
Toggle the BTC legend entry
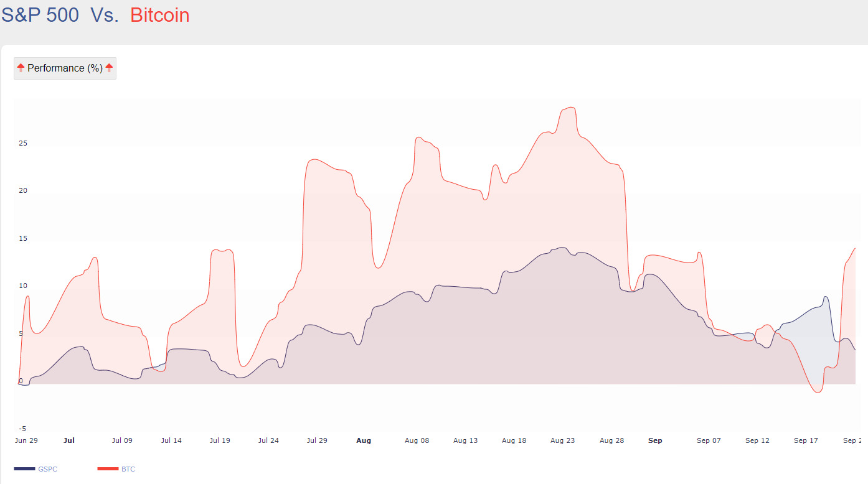(116, 469)
